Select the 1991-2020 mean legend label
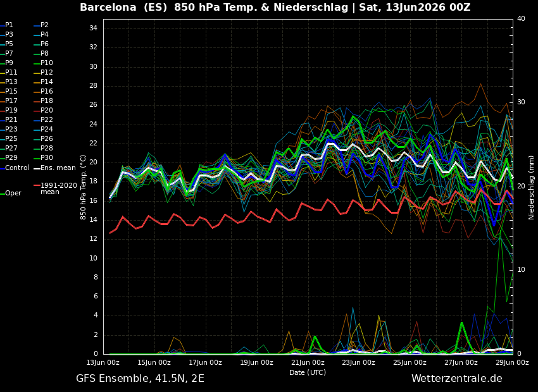 59,188
